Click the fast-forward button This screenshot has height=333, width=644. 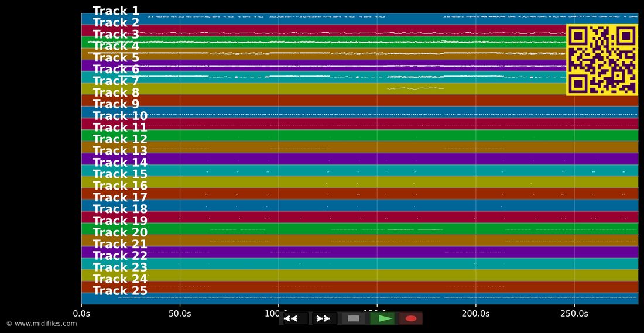(324, 318)
